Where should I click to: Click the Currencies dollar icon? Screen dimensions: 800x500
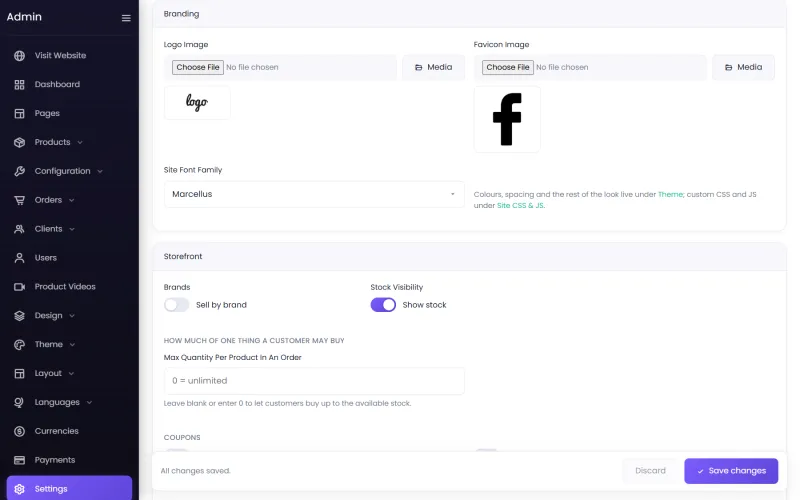pos(19,432)
